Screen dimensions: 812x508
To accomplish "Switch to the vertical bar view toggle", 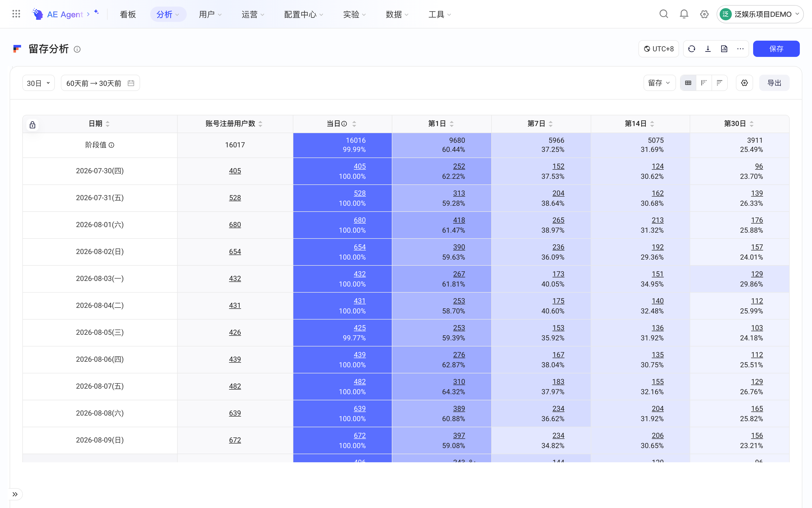I will click(x=704, y=83).
